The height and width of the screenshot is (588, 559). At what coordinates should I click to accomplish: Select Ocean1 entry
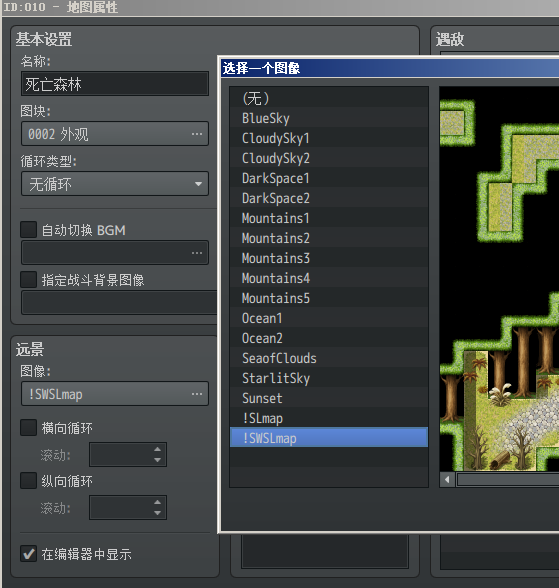click(x=329, y=318)
